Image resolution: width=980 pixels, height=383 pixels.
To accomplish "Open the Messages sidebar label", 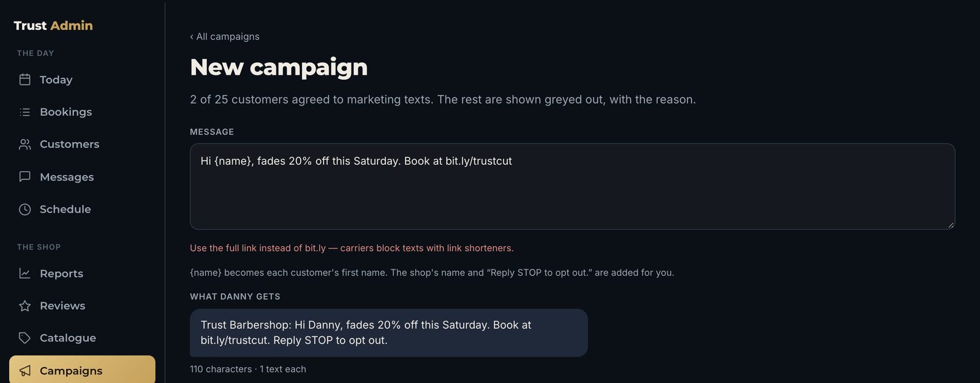I will pyautogui.click(x=67, y=177).
